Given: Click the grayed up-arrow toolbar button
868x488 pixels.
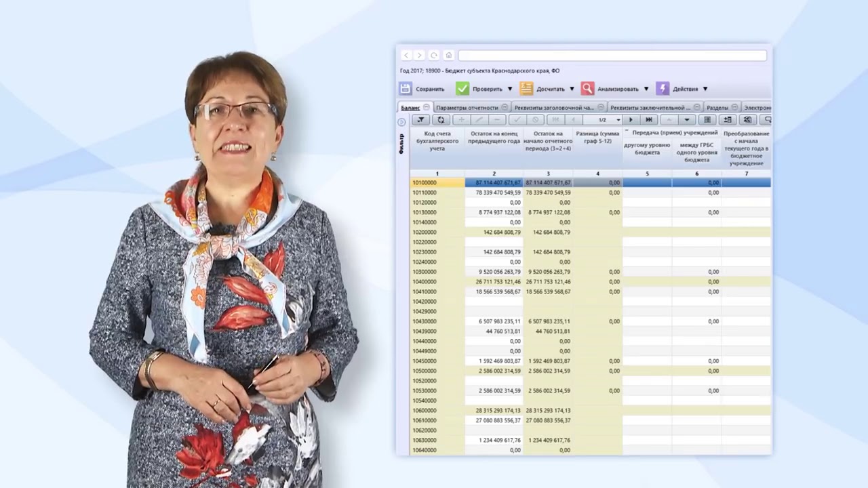Looking at the screenshot, I should 669,120.
